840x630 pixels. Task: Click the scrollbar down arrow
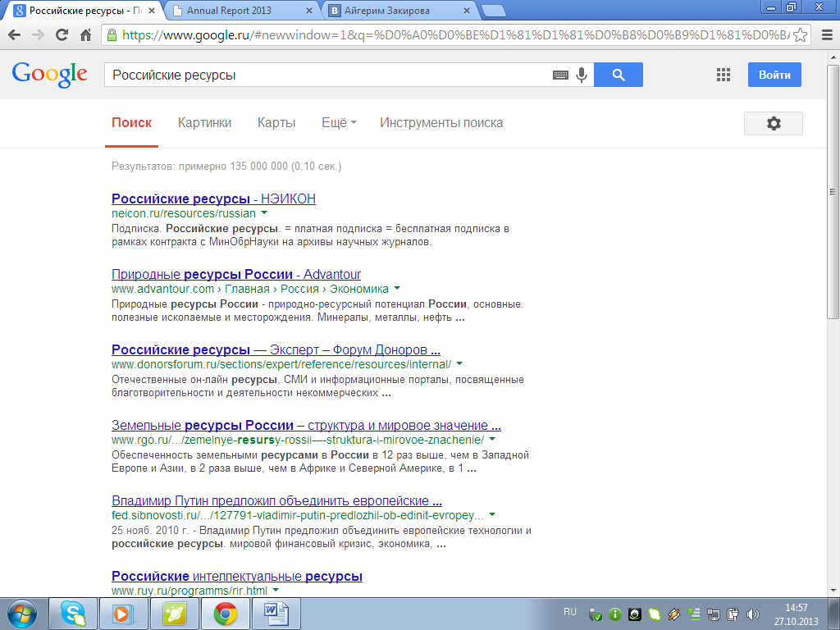click(833, 591)
